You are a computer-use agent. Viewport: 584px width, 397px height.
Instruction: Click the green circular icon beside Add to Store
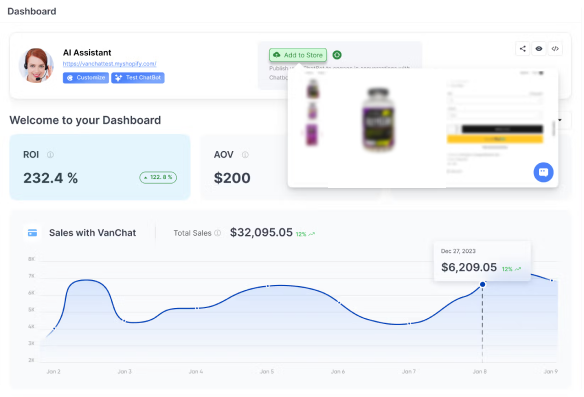[x=337, y=55]
